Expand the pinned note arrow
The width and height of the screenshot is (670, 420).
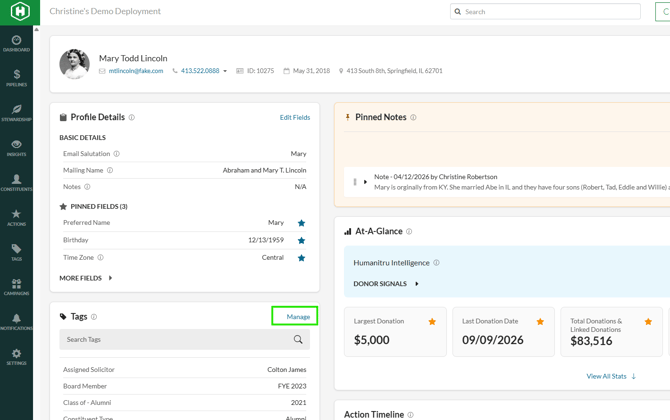[x=365, y=182]
